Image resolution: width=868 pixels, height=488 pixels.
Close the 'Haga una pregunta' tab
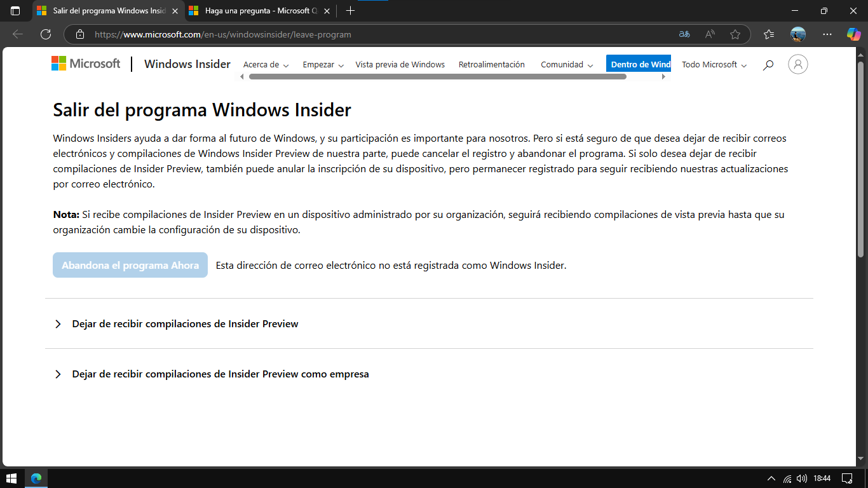coord(327,11)
